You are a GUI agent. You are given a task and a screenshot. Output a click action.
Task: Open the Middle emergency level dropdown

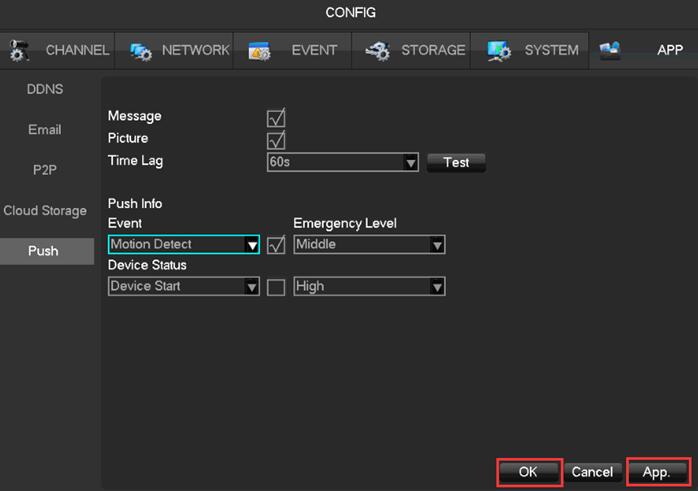tap(436, 245)
